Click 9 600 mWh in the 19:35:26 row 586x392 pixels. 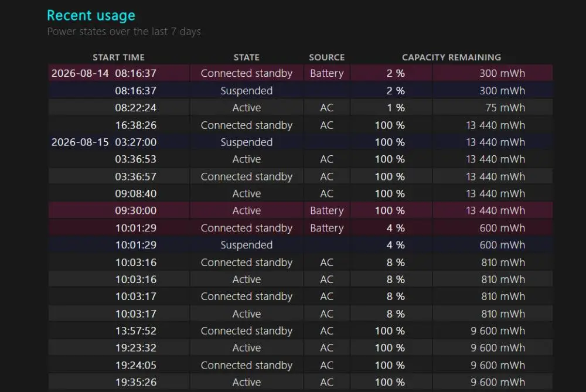click(x=498, y=382)
